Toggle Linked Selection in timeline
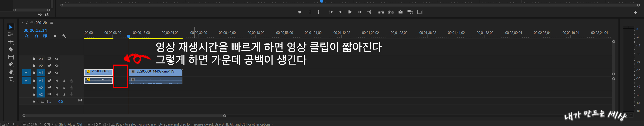This screenshot has height=126, width=644. click(45, 36)
